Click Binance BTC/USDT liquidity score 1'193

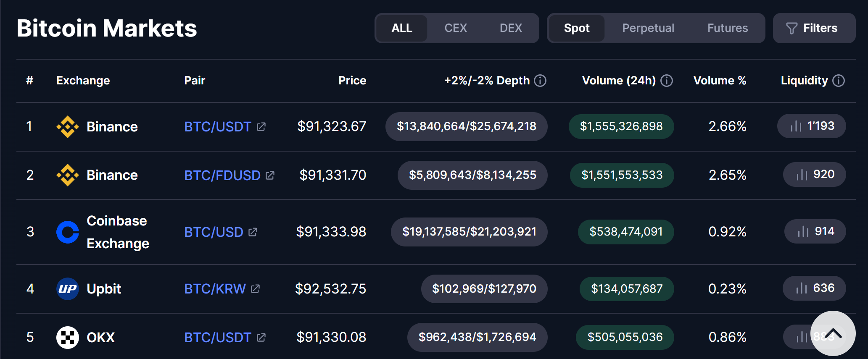point(812,126)
